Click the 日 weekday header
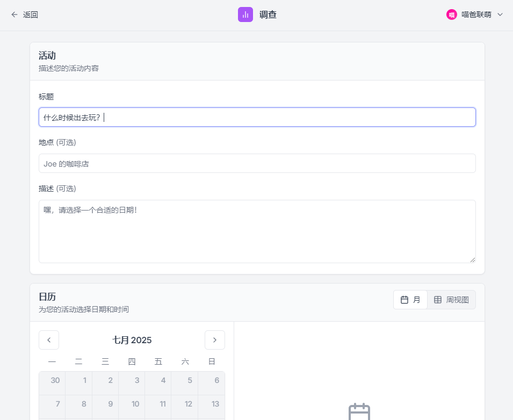Image resolution: width=513 pixels, height=420 pixels. click(212, 361)
